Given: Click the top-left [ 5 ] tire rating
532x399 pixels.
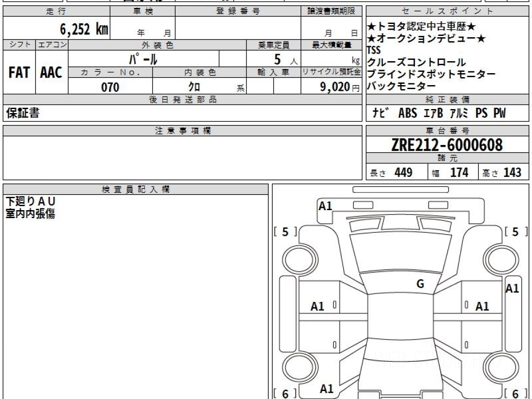Looking at the screenshot, I should coord(286,232).
